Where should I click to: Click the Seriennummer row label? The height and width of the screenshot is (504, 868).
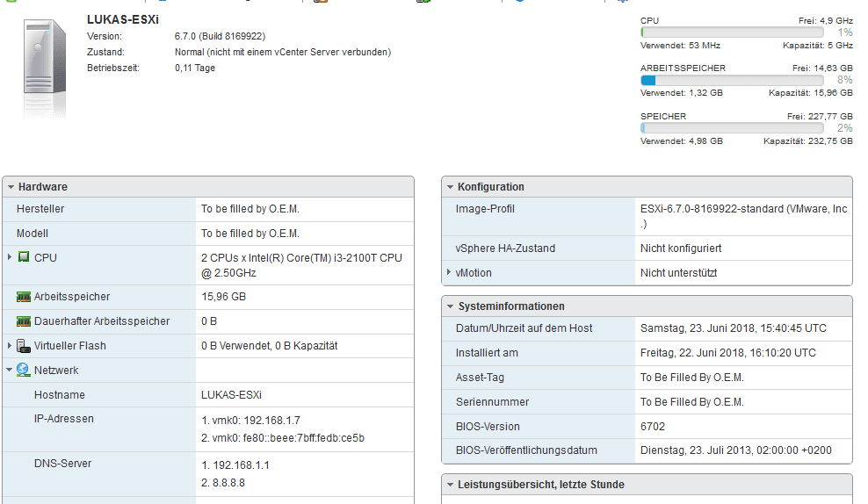tap(492, 401)
